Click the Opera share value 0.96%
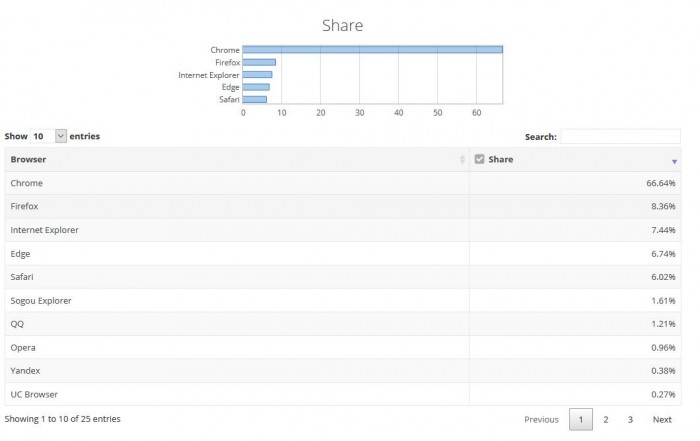 tap(662, 347)
